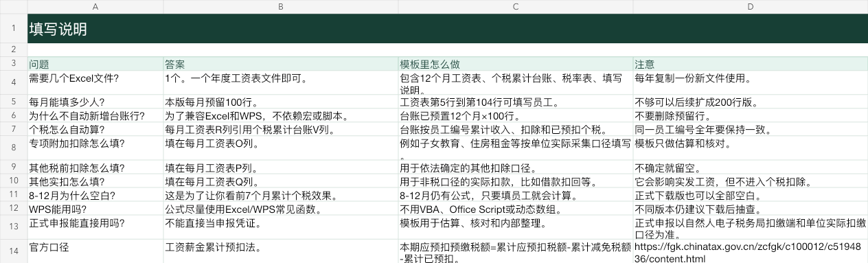
Task: Select cell 例如子女教育、住房租金等 description
Action: (516, 149)
